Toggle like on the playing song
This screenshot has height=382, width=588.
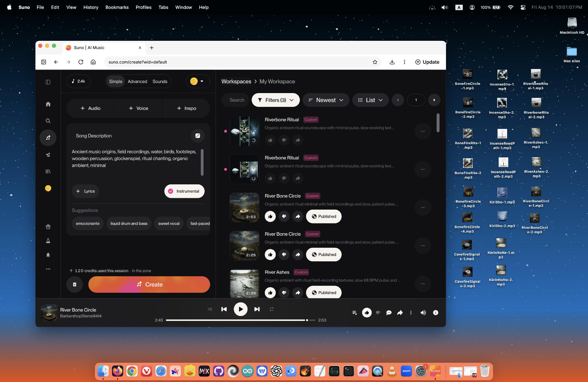pos(367,313)
